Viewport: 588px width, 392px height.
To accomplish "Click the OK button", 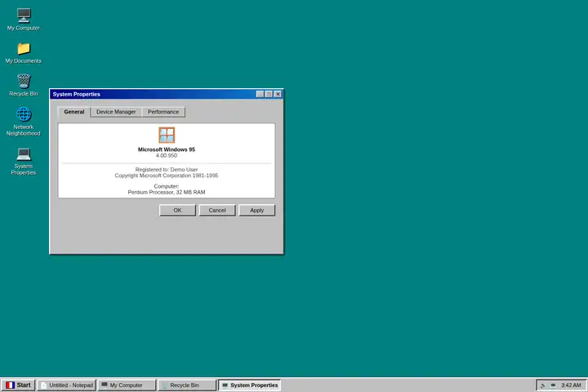I will (x=177, y=210).
